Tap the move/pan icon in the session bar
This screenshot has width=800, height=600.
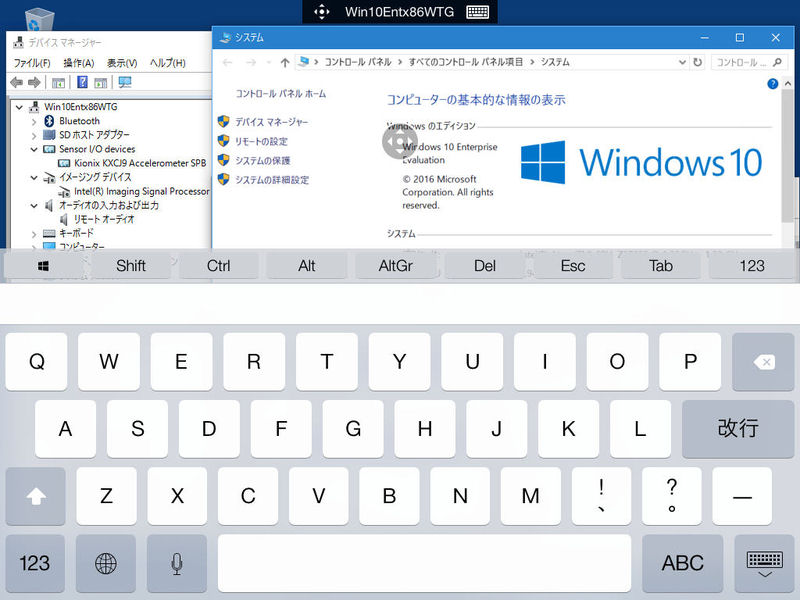coord(321,12)
